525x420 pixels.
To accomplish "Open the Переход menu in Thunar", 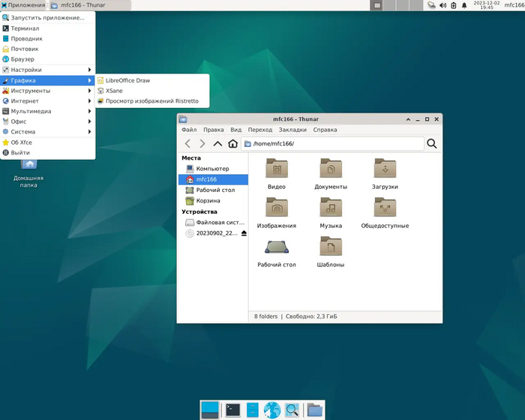I will pos(259,130).
